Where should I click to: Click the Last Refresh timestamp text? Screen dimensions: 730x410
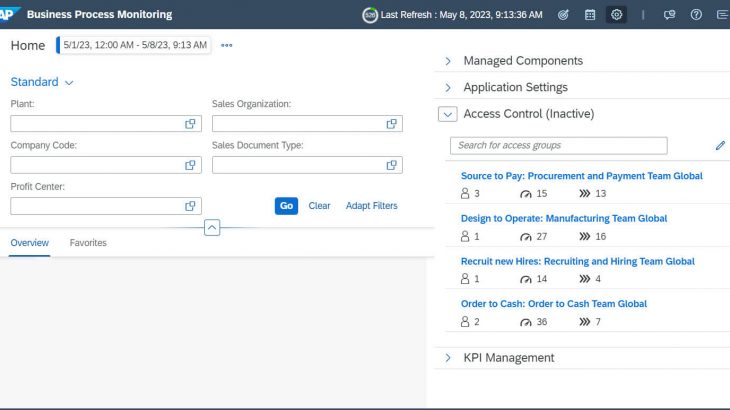pyautogui.click(x=461, y=15)
